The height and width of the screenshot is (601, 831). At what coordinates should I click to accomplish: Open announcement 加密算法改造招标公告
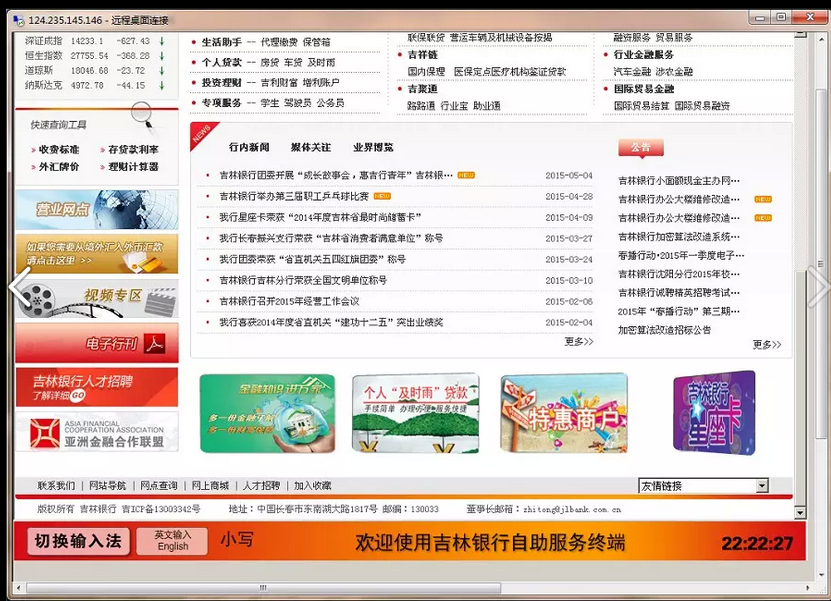coord(665,330)
